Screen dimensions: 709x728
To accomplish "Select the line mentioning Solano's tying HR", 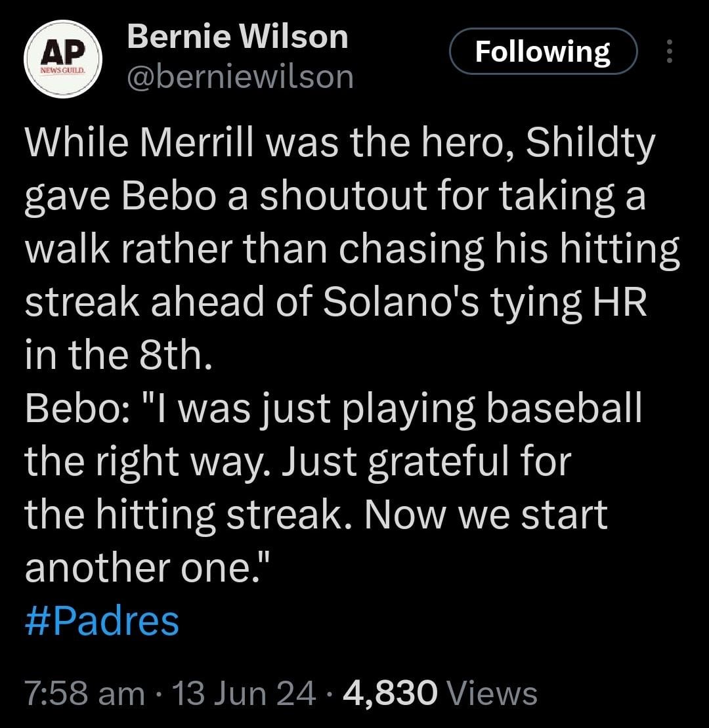I will 335,302.
